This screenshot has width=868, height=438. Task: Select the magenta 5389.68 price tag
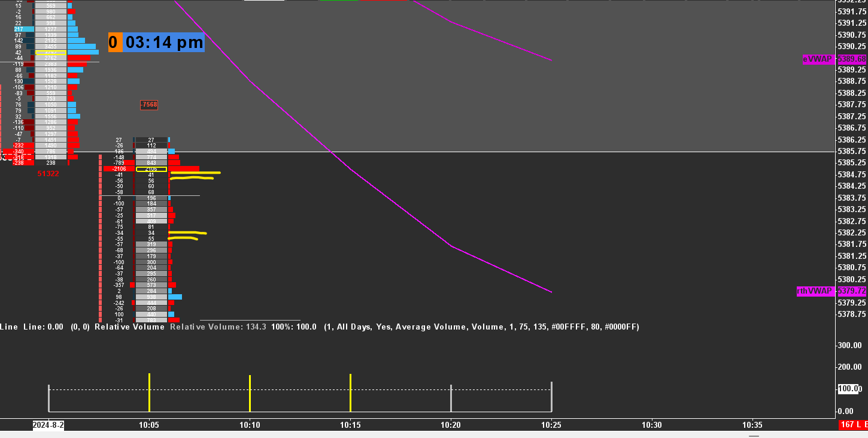pyautogui.click(x=852, y=59)
